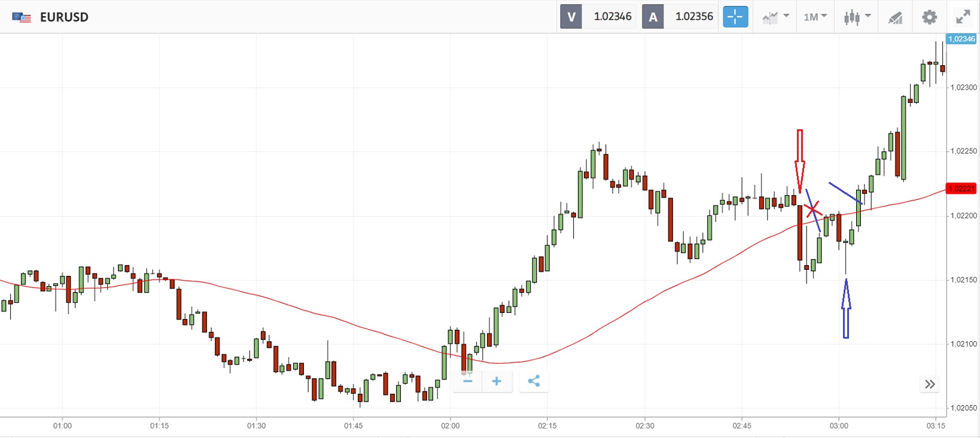This screenshot has width=980, height=438.
Task: Click the V sell price 1.02346 button
Action: [598, 17]
